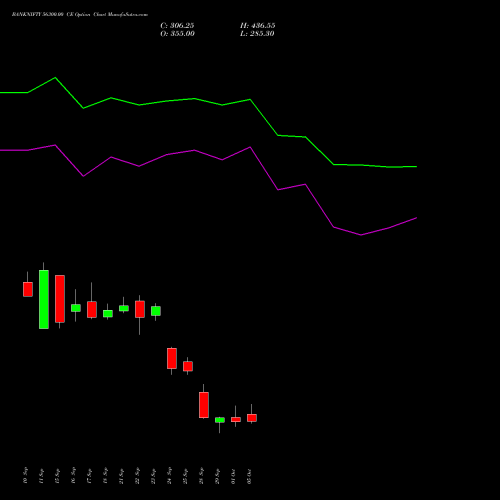Click the upper green indicator line
This screenshot has height=500, width=500.
(x=208, y=102)
